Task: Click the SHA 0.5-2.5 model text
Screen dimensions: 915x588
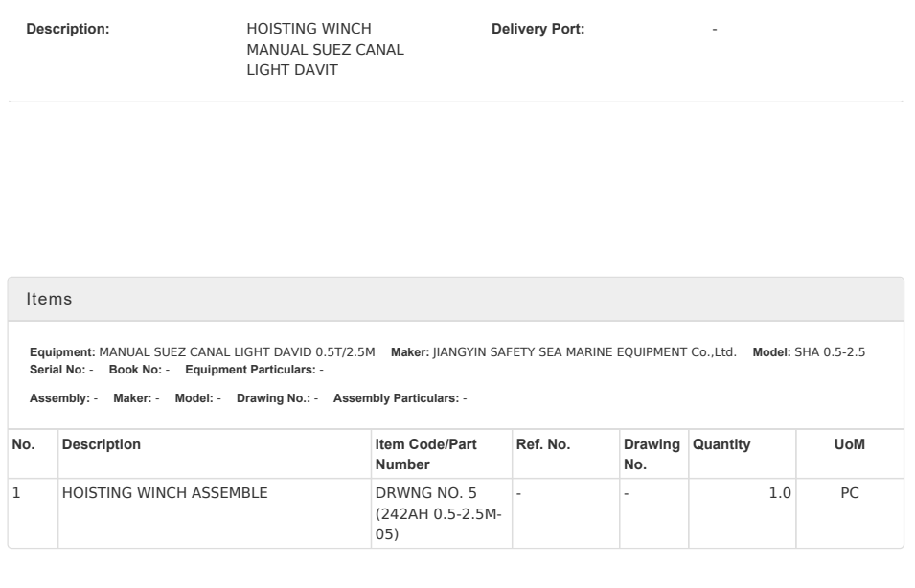Action: click(830, 352)
